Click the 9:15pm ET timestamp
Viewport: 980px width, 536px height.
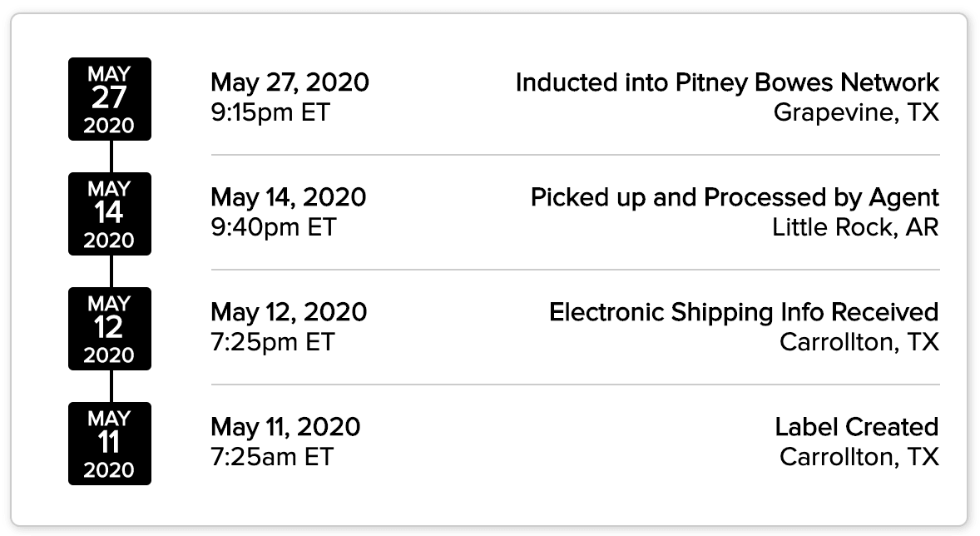(x=270, y=112)
